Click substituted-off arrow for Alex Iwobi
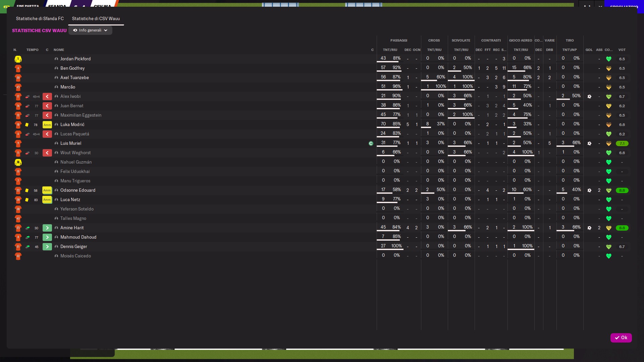 point(47,97)
